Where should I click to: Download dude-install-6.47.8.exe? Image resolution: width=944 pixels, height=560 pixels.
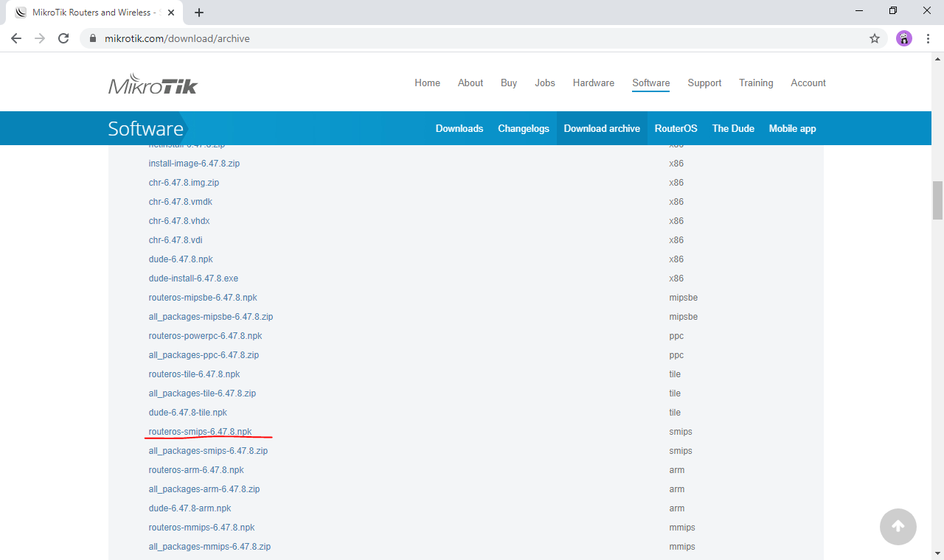tap(193, 279)
